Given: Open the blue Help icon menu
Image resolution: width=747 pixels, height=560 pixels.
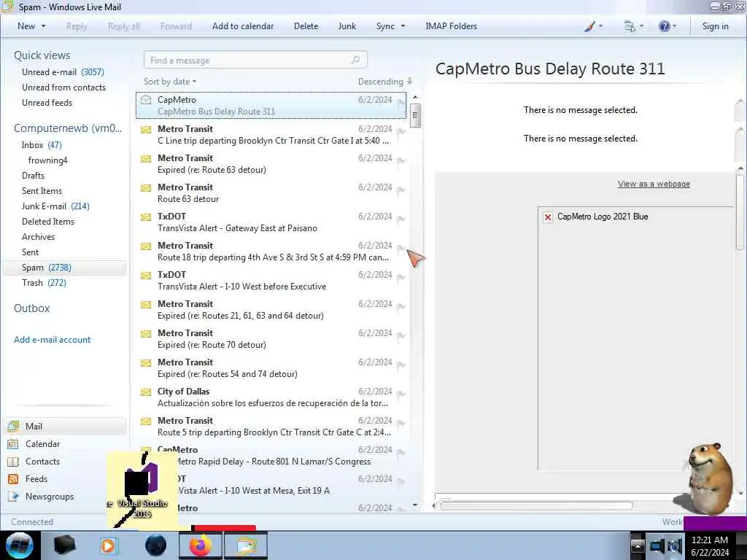Looking at the screenshot, I should [x=667, y=26].
